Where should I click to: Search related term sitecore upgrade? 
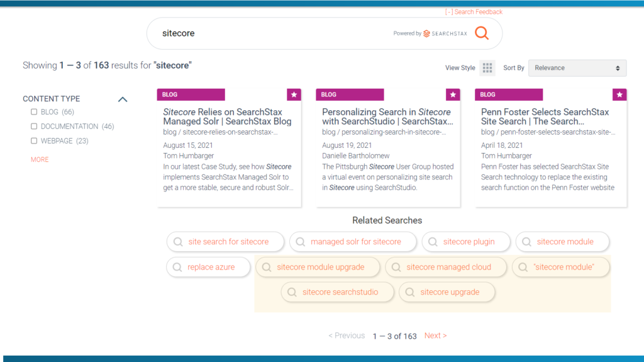447,292
